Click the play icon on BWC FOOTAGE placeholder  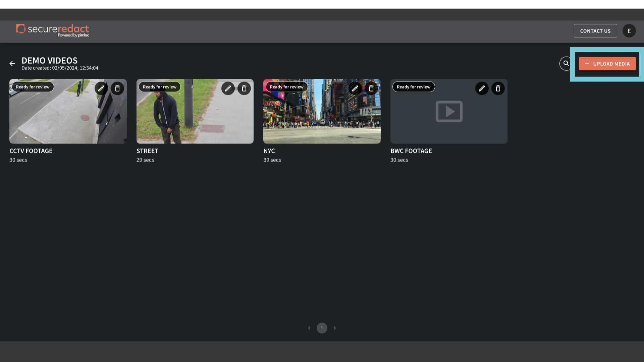[449, 111]
